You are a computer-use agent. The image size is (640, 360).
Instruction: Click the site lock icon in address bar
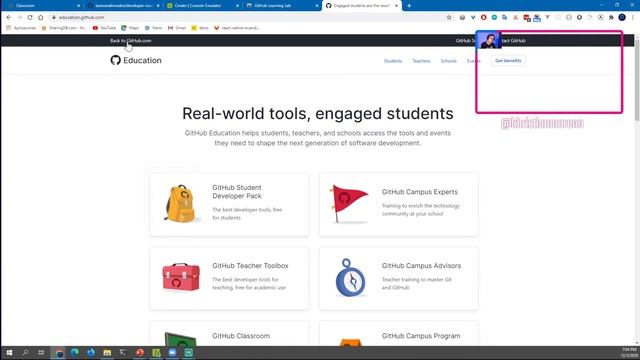tap(53, 18)
